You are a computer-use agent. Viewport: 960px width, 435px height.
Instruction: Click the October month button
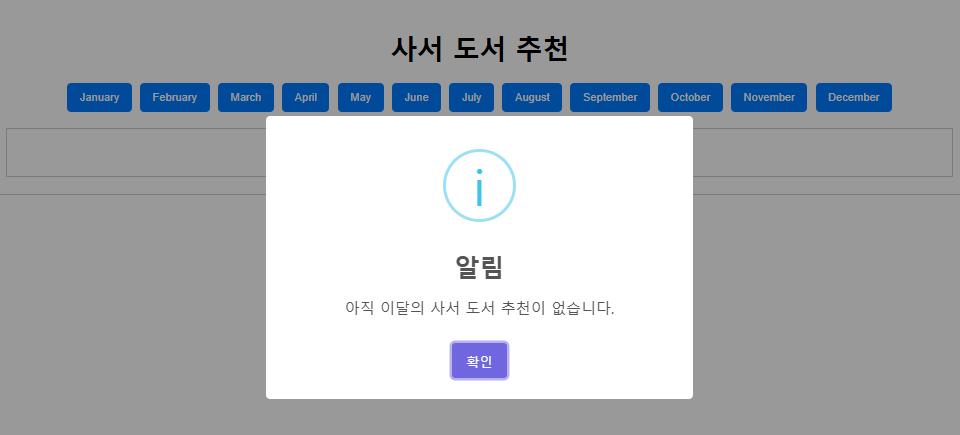(x=690, y=97)
